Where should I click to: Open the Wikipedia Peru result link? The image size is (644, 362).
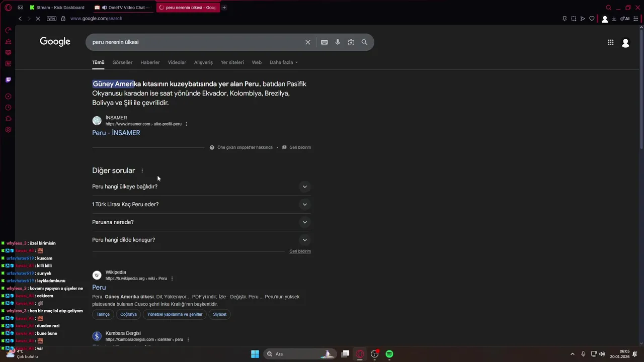(x=99, y=288)
